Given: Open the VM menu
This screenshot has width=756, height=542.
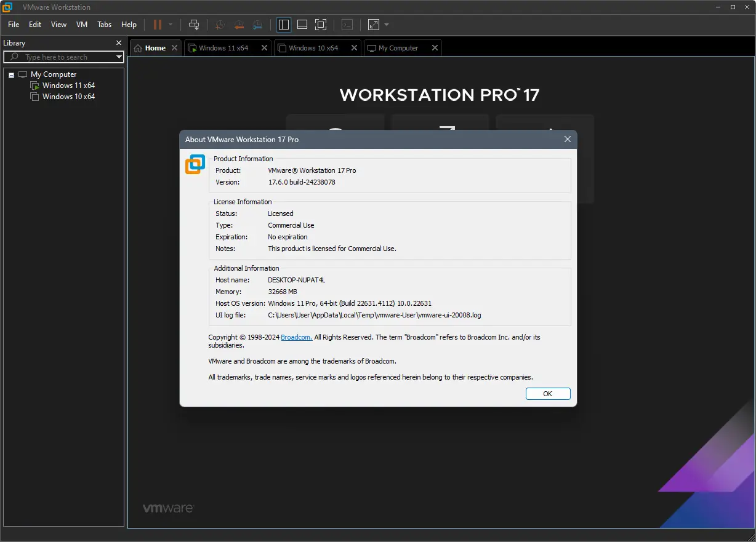Looking at the screenshot, I should [82, 25].
